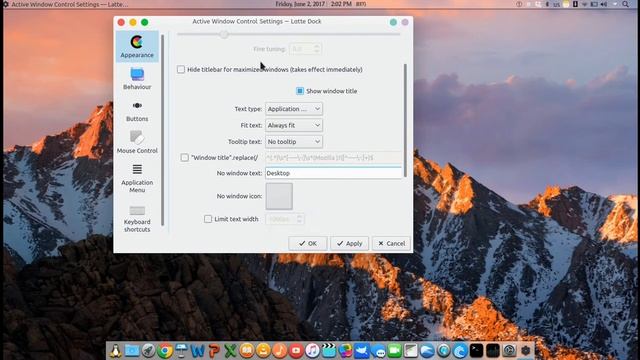The image size is (640, 360).
Task: Tick the Limit text width checkbox
Action: point(208,219)
